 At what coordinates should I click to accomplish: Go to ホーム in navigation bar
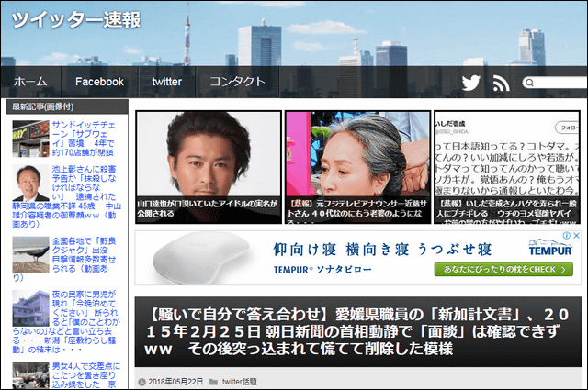tap(30, 82)
